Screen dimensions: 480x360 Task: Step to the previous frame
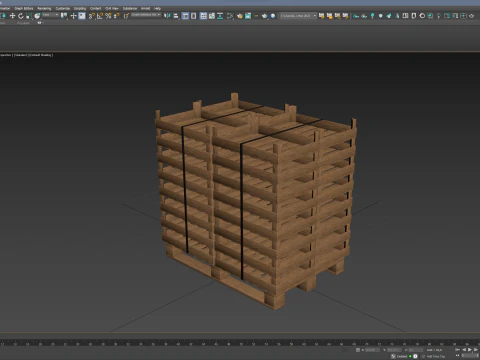pyautogui.click(x=464, y=350)
